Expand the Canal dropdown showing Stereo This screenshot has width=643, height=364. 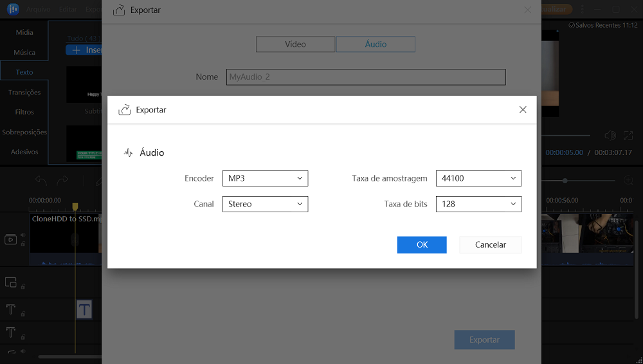(265, 204)
